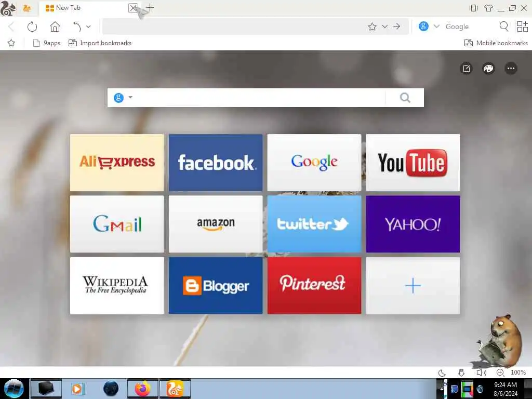Click the toolbar search engine icon

[423, 26]
